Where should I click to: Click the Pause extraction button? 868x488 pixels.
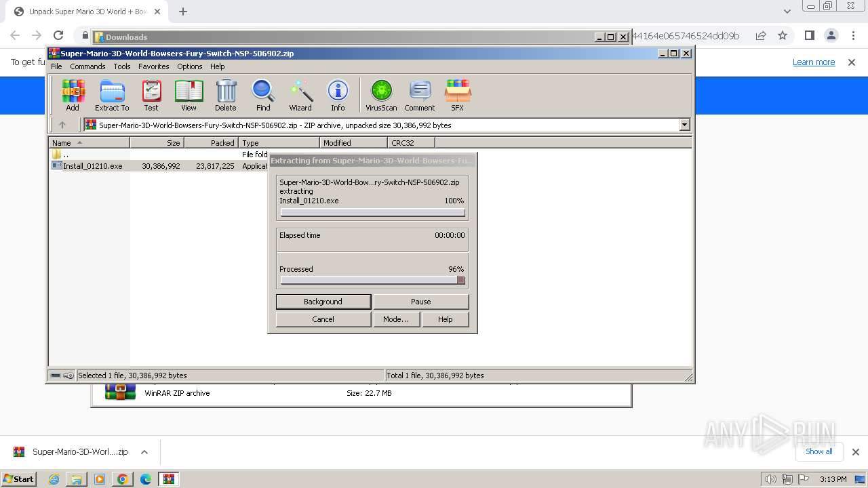(x=420, y=302)
